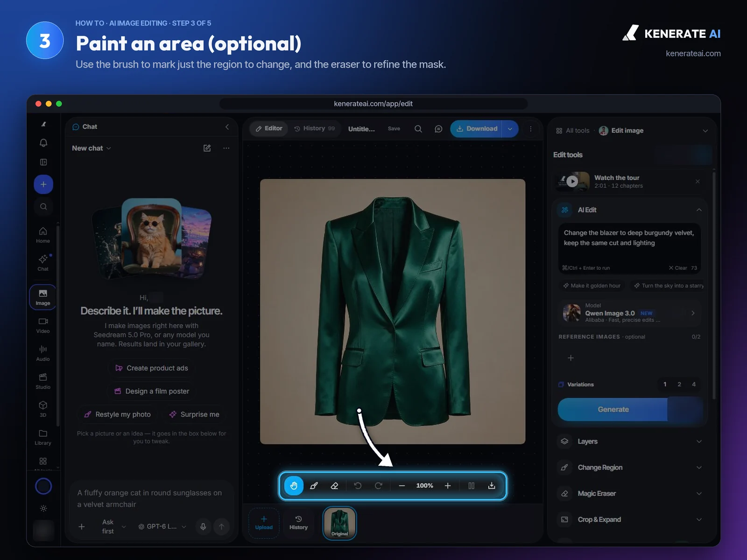Viewport: 747px width, 560px height.
Task: Click the Save button
Action: 394,129
